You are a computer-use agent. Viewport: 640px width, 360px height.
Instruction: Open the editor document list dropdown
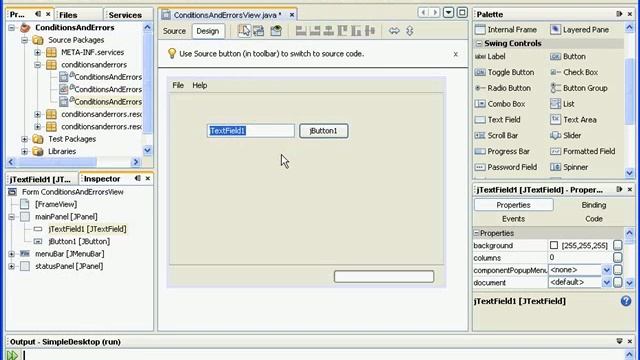coord(449,12)
